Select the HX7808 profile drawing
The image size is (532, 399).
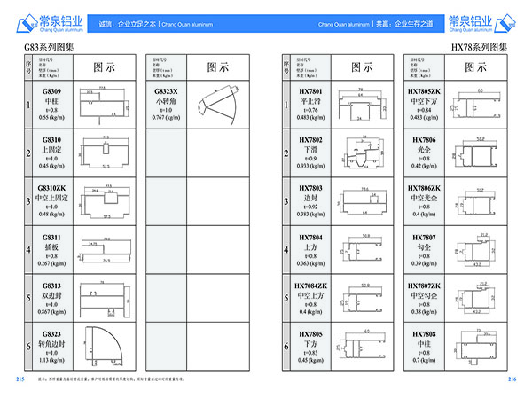475,347
